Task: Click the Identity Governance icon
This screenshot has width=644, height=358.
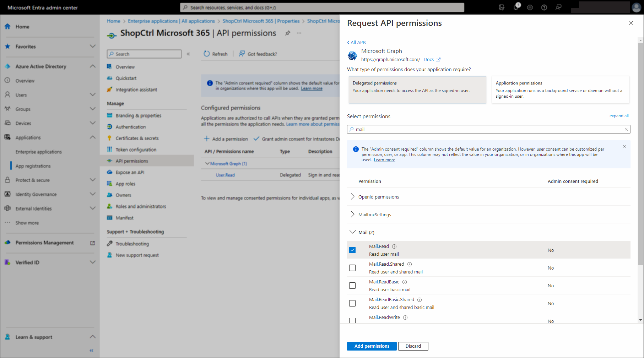Action: click(7, 194)
